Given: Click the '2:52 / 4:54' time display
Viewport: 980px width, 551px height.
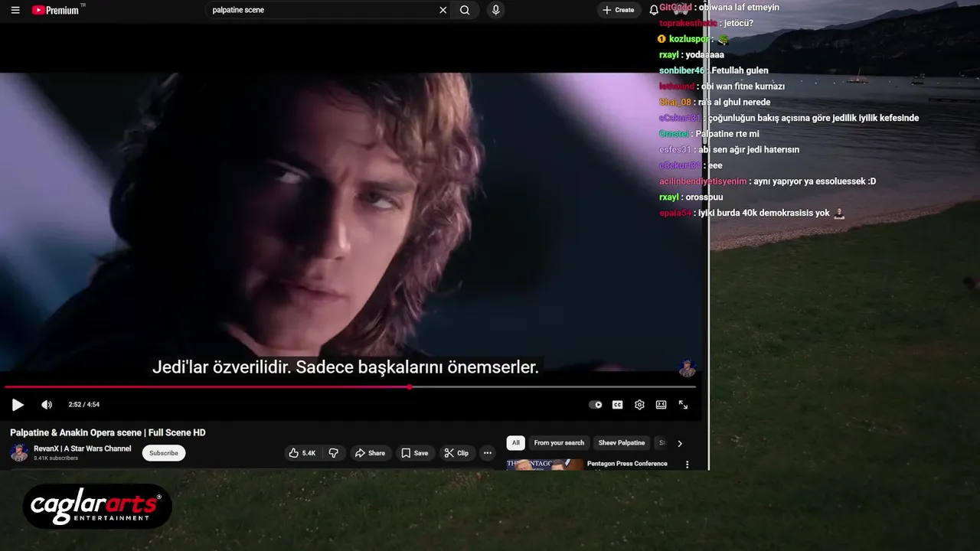Looking at the screenshot, I should 84,405.
